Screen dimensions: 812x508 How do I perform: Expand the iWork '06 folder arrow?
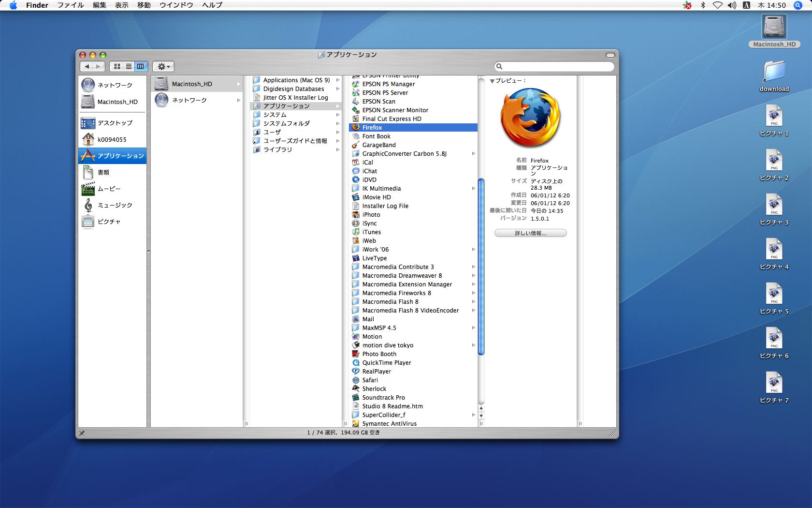[x=474, y=250]
